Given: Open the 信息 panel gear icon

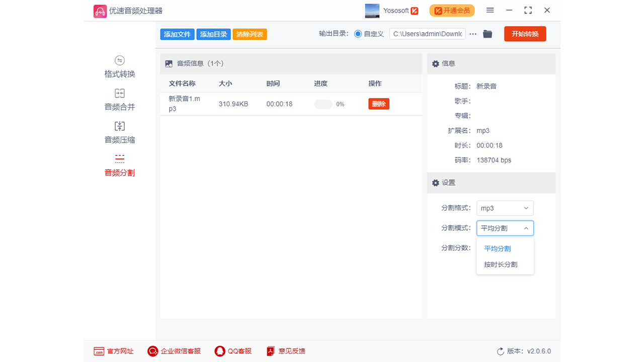Looking at the screenshot, I should click(435, 63).
